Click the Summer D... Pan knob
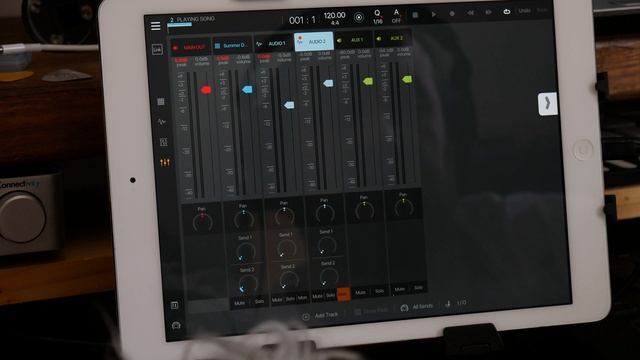This screenshot has width=640, height=360. coord(244,220)
